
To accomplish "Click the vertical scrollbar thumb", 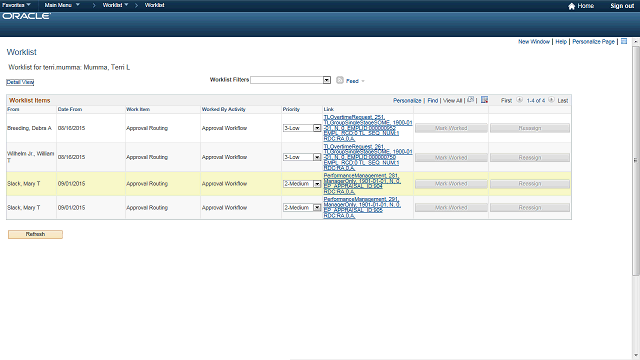I will click(x=636, y=160).
